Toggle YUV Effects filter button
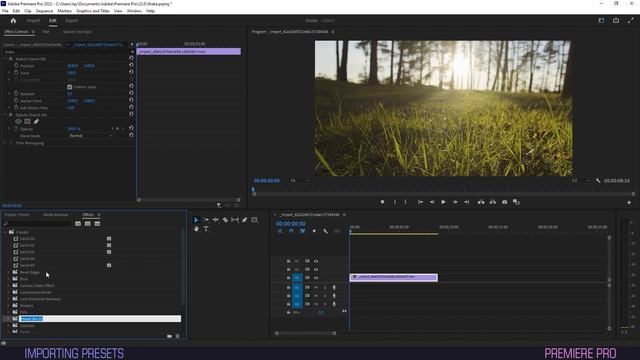 coord(97,224)
